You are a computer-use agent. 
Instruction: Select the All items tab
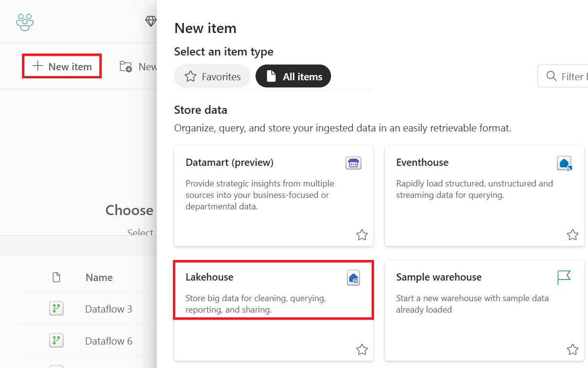click(x=293, y=76)
